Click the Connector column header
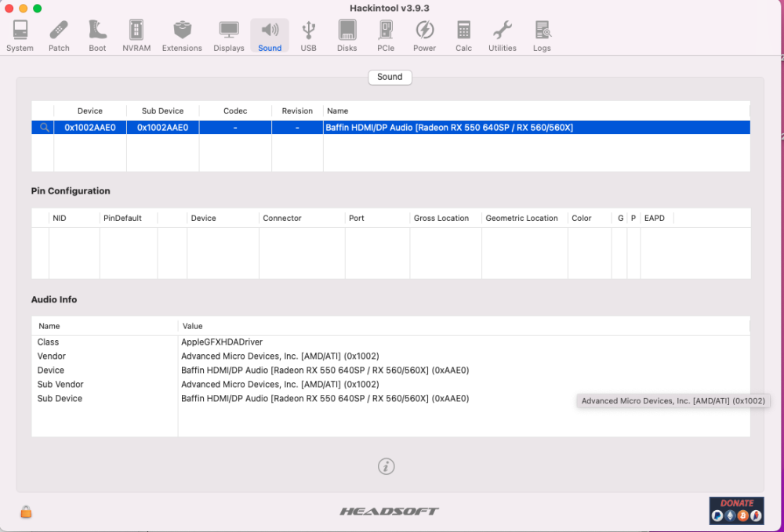The height and width of the screenshot is (532, 784). coord(302,219)
